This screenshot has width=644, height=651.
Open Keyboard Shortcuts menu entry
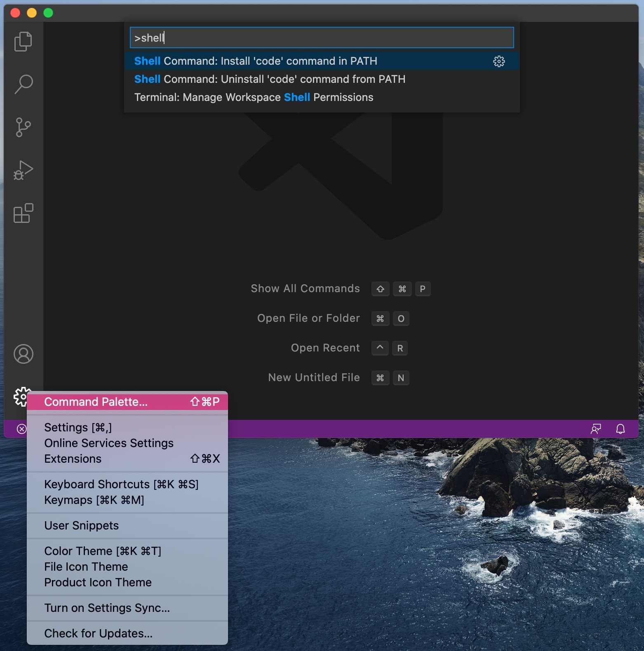click(x=127, y=484)
